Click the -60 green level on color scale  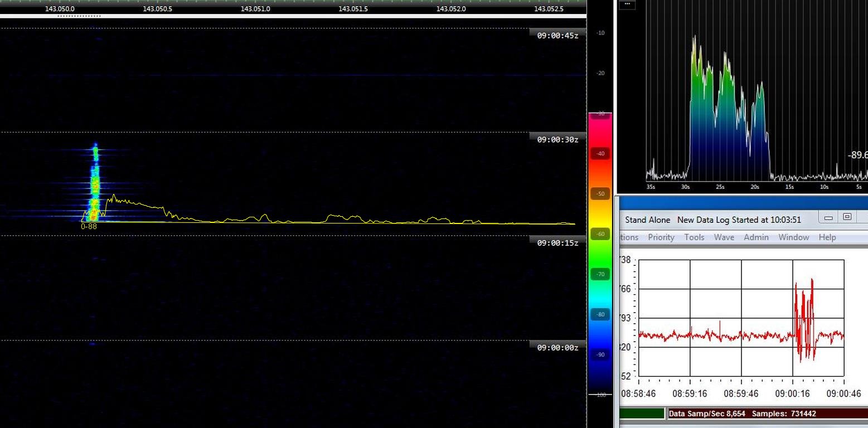(x=600, y=234)
